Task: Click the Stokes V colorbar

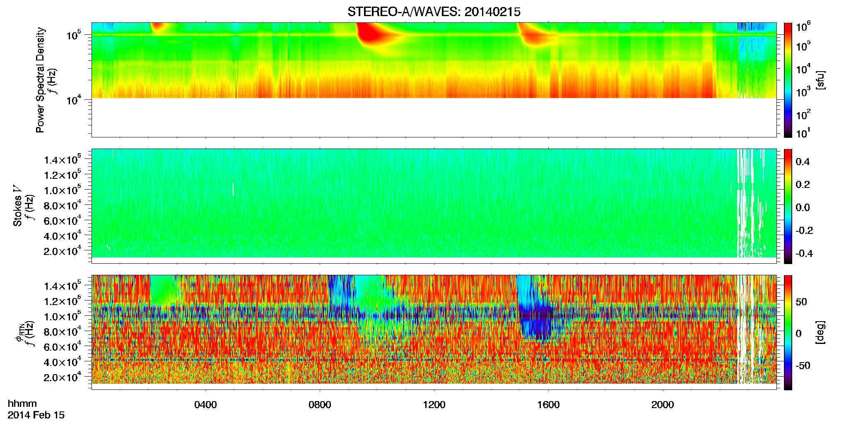Action: [x=788, y=206]
